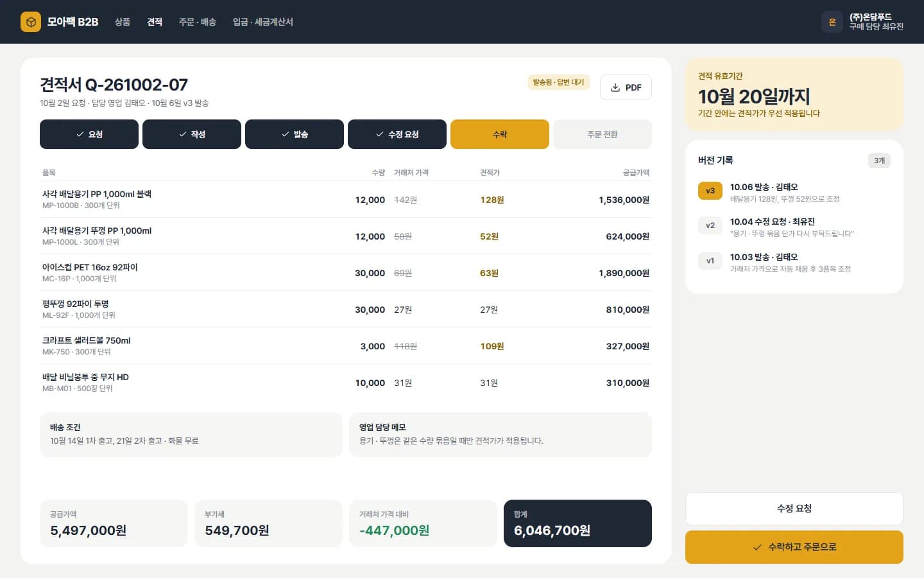
Task: Click product row 아이스컵 PET 16oz 92파이
Action: tap(346, 273)
